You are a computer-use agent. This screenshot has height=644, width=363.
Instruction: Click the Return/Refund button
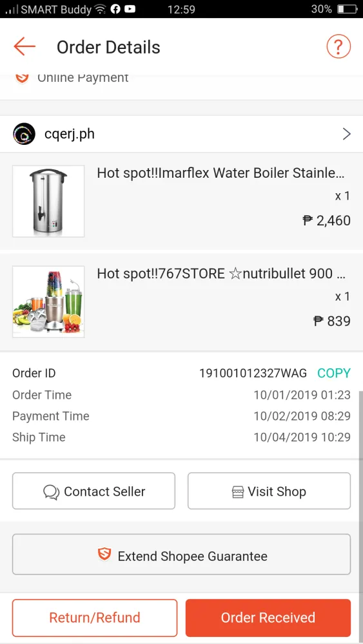tap(95, 618)
